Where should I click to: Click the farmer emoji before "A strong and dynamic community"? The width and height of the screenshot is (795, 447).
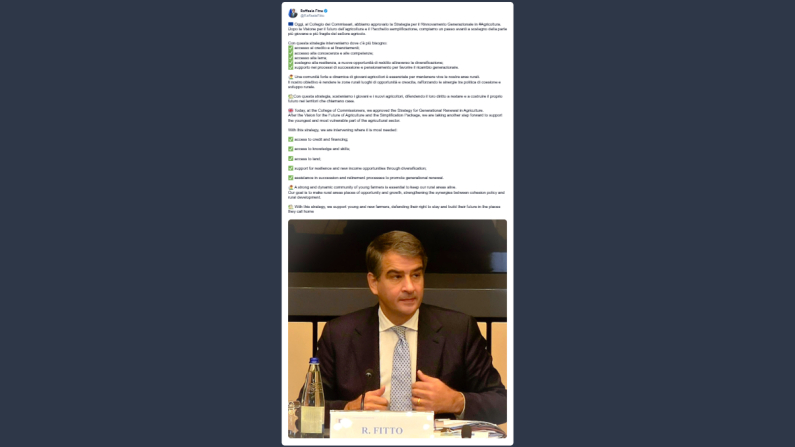(x=291, y=188)
